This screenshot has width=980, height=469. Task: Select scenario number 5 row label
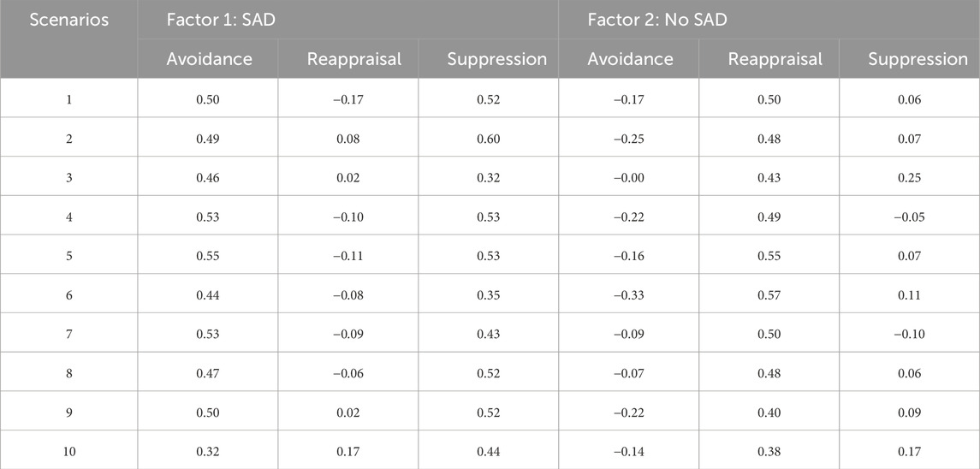click(68, 256)
